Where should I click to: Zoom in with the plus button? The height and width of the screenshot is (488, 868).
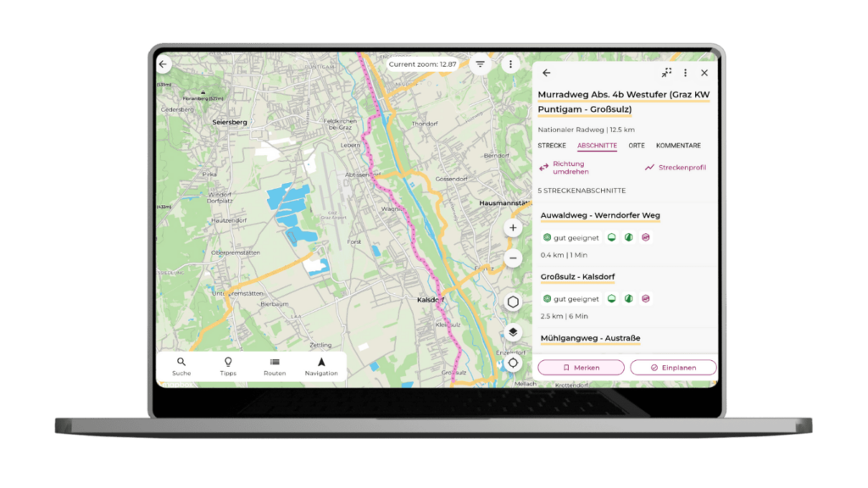(x=513, y=228)
